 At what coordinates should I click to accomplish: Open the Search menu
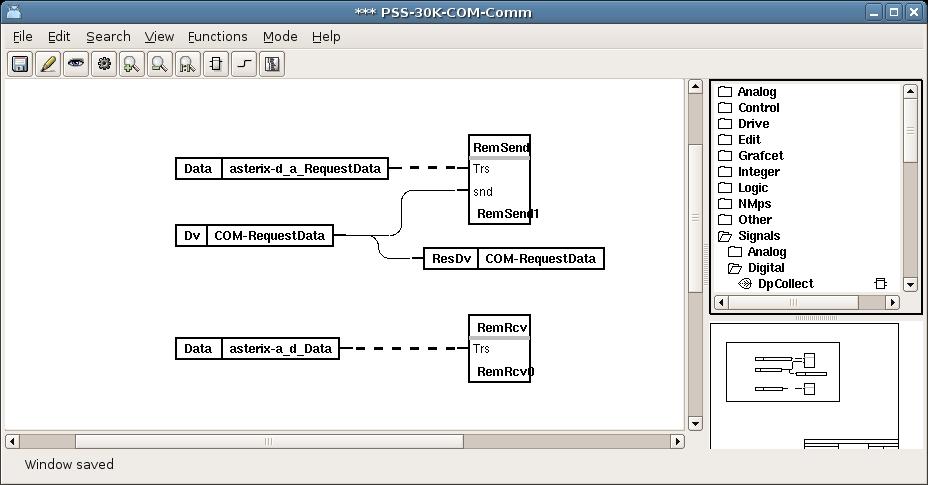108,37
